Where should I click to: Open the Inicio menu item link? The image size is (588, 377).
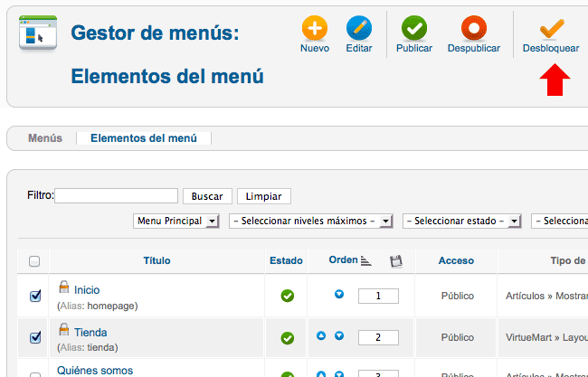[87, 290]
